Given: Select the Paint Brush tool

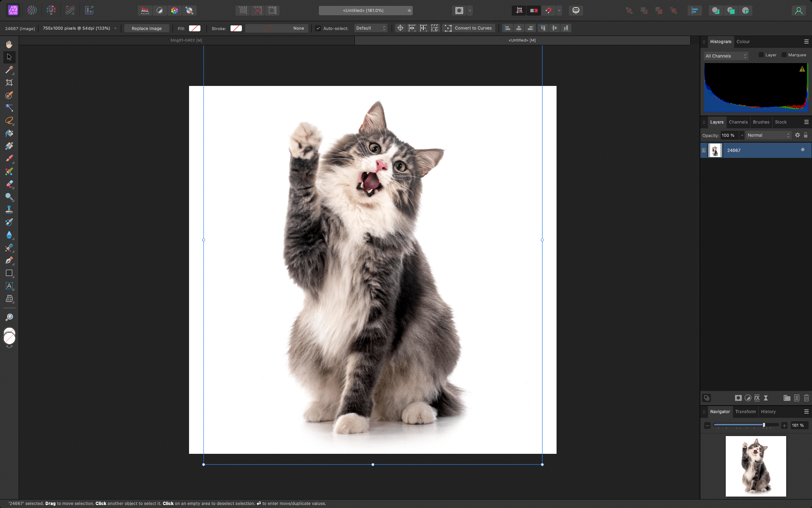Looking at the screenshot, I should [9, 159].
